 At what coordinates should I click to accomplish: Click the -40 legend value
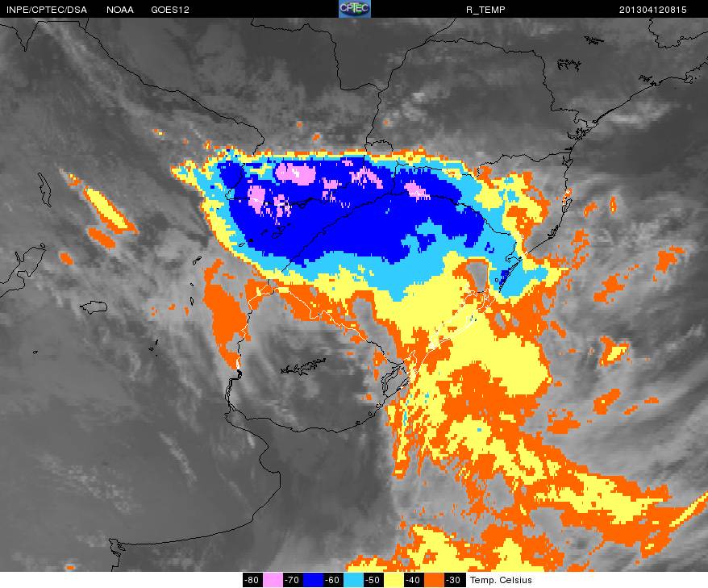pyautogui.click(x=413, y=580)
